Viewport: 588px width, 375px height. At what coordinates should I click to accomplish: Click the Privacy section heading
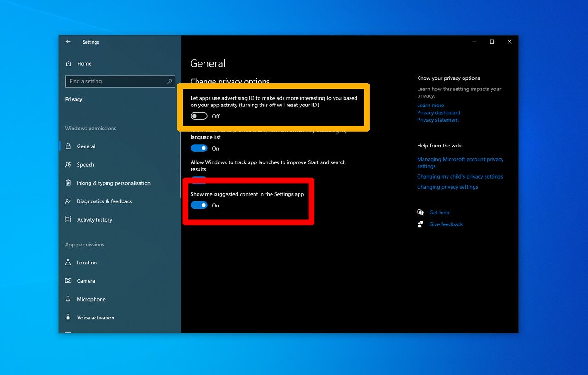[x=73, y=99]
